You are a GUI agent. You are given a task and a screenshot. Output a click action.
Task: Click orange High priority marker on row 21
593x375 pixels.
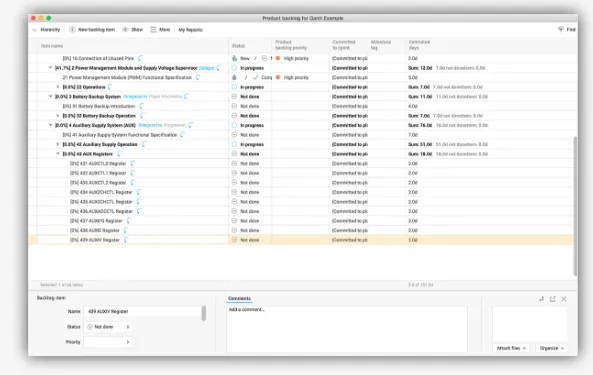pos(278,77)
